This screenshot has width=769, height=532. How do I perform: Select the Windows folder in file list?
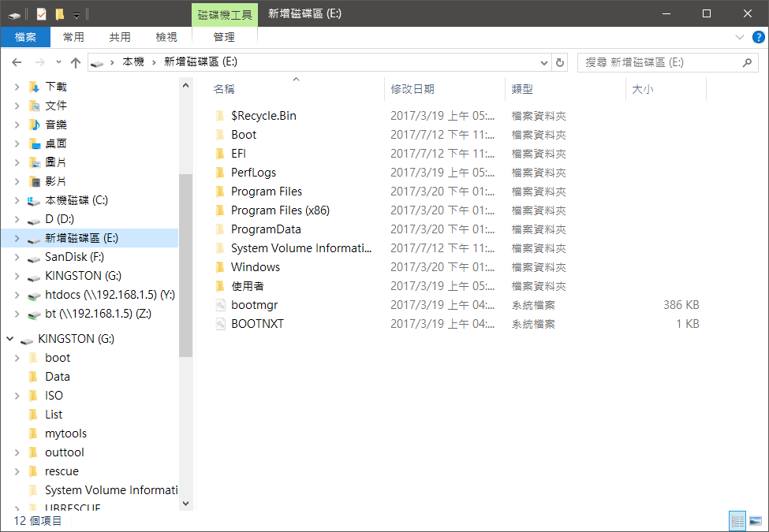pyautogui.click(x=255, y=267)
